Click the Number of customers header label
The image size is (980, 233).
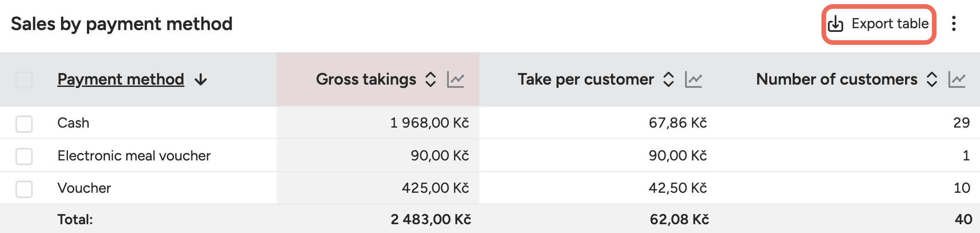(x=836, y=80)
